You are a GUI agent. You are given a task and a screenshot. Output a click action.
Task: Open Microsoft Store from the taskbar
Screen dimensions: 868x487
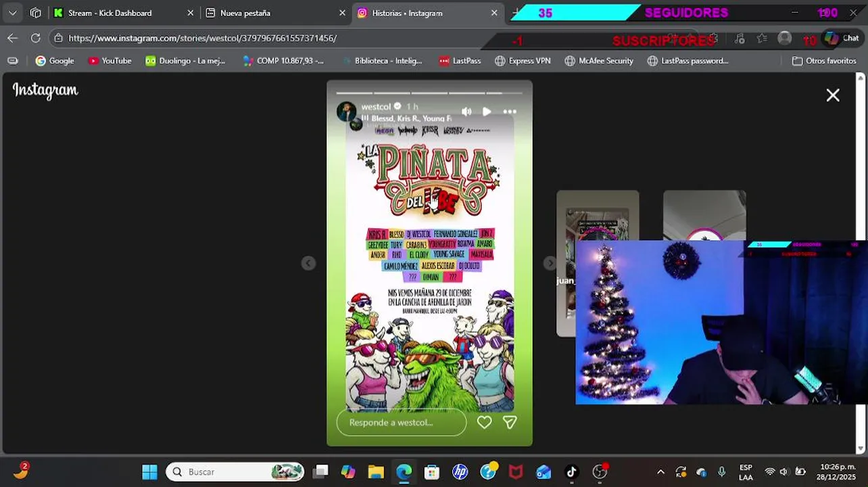point(432,472)
